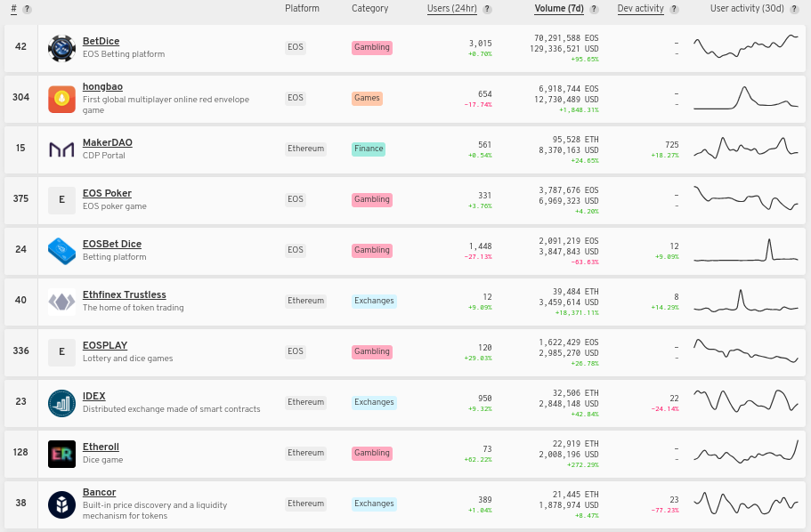811x532 pixels.
Task: Click the Gambling category tag for BetDice
Action: [x=372, y=47]
